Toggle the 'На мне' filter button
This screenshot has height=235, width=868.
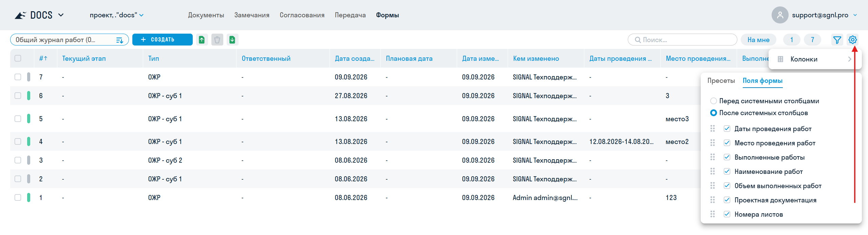tap(758, 40)
